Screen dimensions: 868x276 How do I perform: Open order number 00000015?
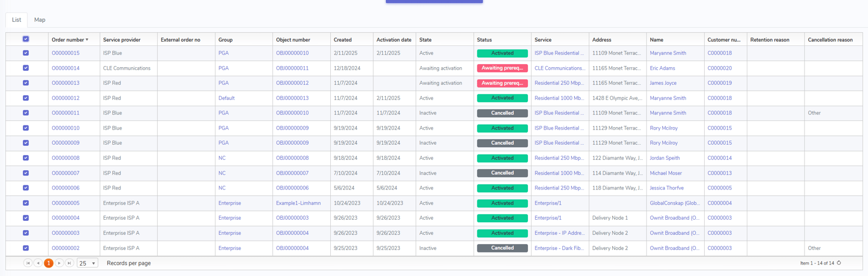pyautogui.click(x=66, y=53)
